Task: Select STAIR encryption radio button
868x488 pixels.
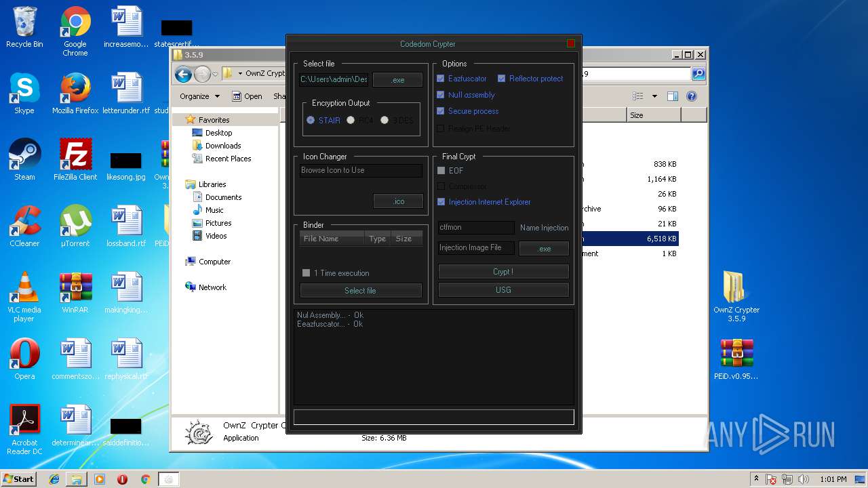Action: [311, 120]
